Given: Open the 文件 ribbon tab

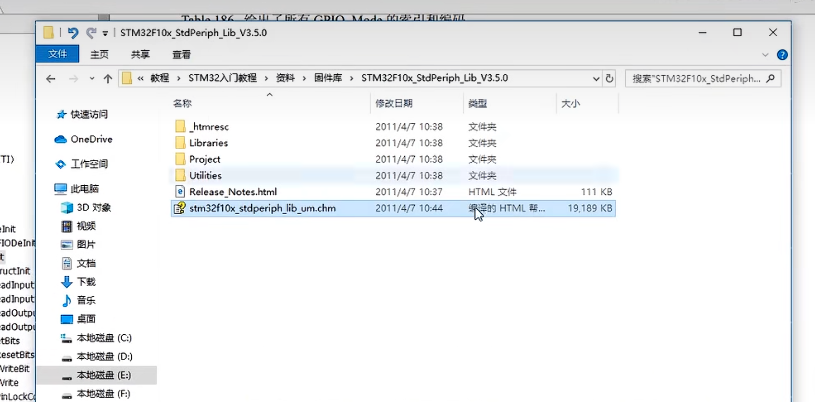Looking at the screenshot, I should pos(57,54).
